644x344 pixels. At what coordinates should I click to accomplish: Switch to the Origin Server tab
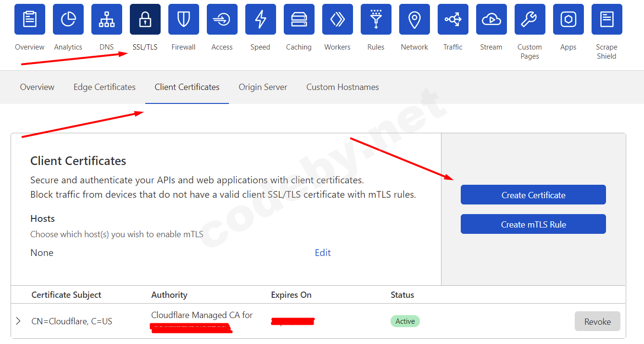(263, 87)
